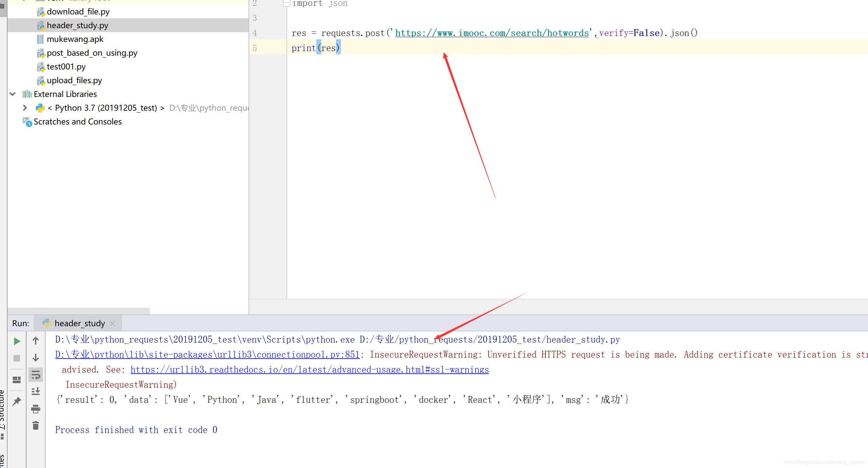Viewport: 868px width, 468px height.
Task: Click the Print console output icon
Action: [x=36, y=409]
